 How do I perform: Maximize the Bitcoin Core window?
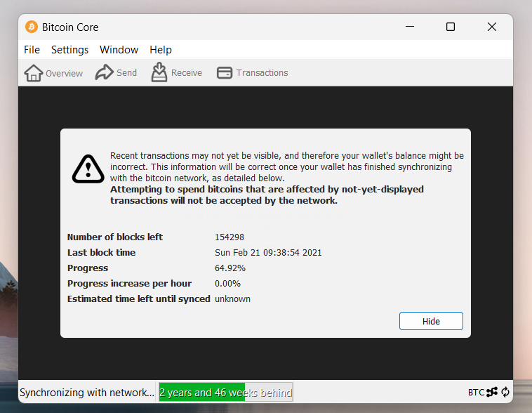coord(451,27)
